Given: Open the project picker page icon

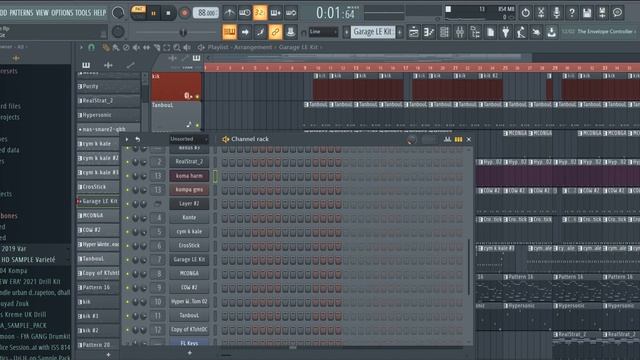Looking at the screenshot, I should click(490, 32).
